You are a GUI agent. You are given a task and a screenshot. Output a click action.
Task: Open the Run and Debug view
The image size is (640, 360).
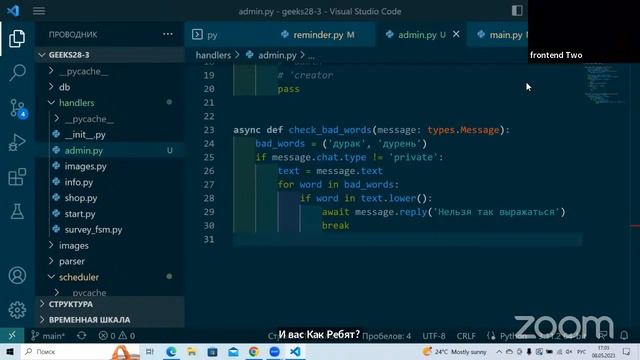click(x=17, y=142)
